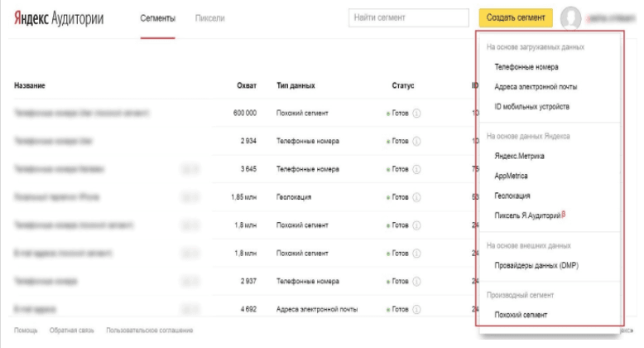The height and width of the screenshot is (348, 644).
Task: Focus the Найти сегмент search field
Action: pyautogui.click(x=409, y=17)
